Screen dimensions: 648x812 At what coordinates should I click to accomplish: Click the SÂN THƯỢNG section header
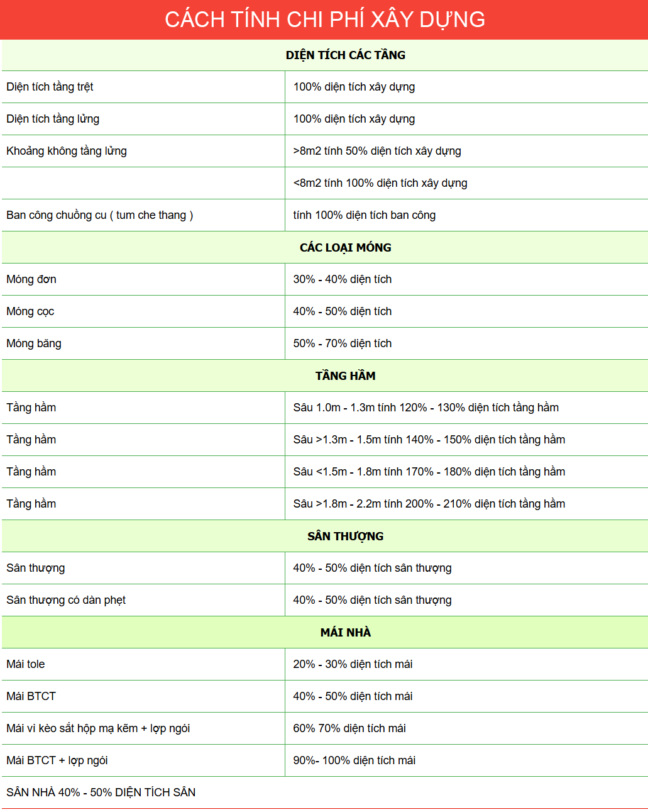point(345,537)
